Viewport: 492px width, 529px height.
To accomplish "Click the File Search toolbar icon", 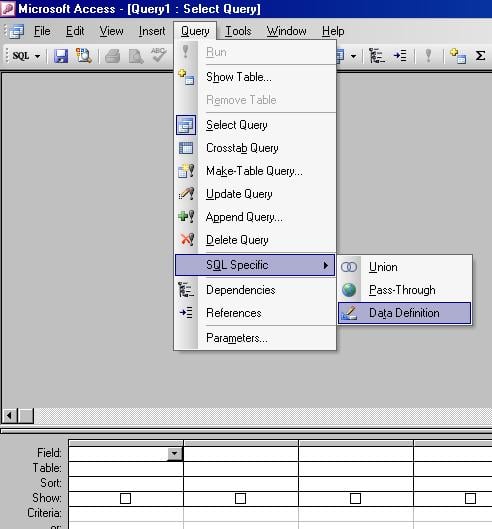I will 83,56.
